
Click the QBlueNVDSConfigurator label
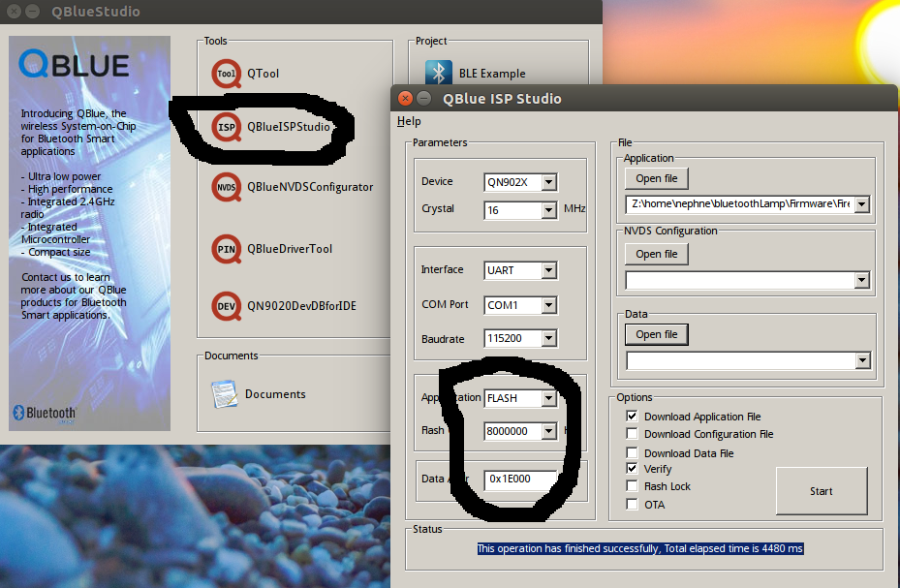[x=310, y=187]
